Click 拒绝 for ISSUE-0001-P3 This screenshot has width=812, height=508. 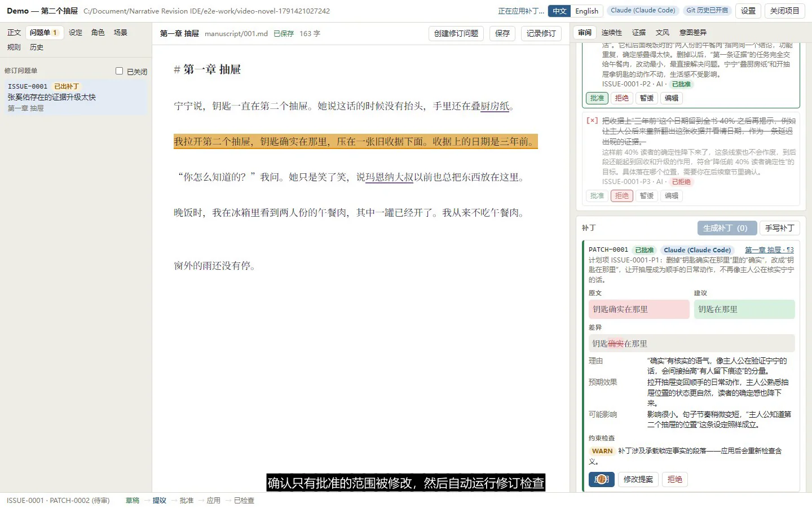(x=622, y=196)
